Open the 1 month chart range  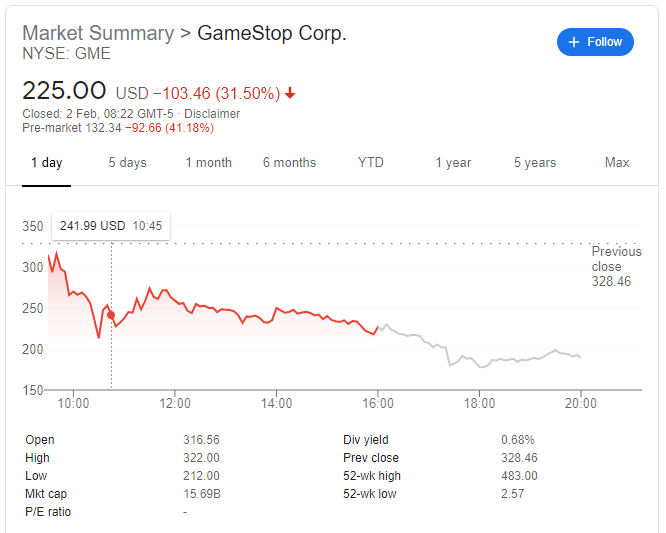click(208, 162)
